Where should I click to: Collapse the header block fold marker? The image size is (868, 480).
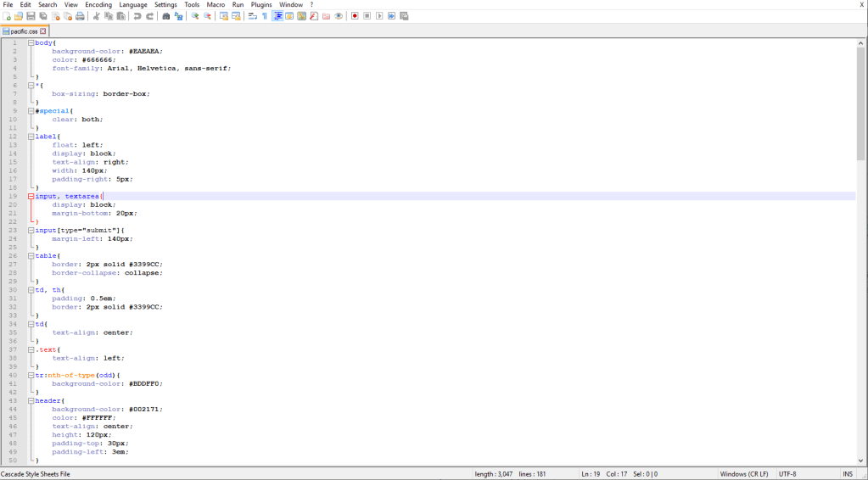pos(31,400)
